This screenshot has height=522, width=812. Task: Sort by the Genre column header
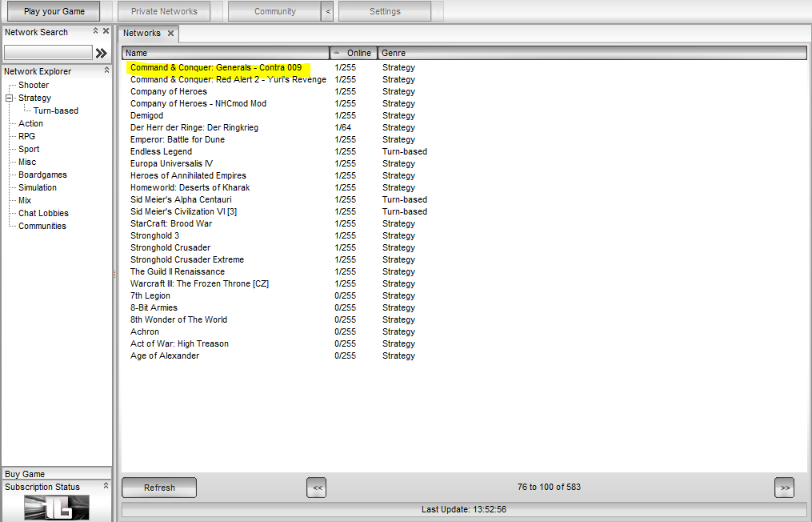(593, 53)
